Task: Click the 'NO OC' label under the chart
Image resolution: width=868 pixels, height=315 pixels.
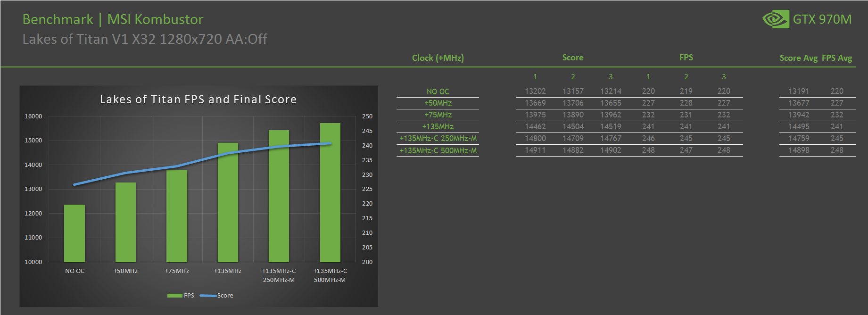Action: coord(74,271)
